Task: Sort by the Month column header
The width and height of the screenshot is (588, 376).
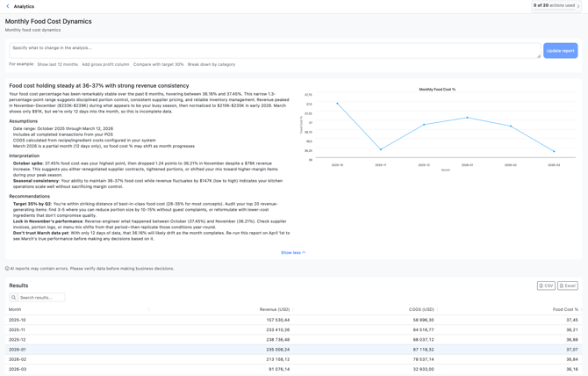Action: coord(15,309)
